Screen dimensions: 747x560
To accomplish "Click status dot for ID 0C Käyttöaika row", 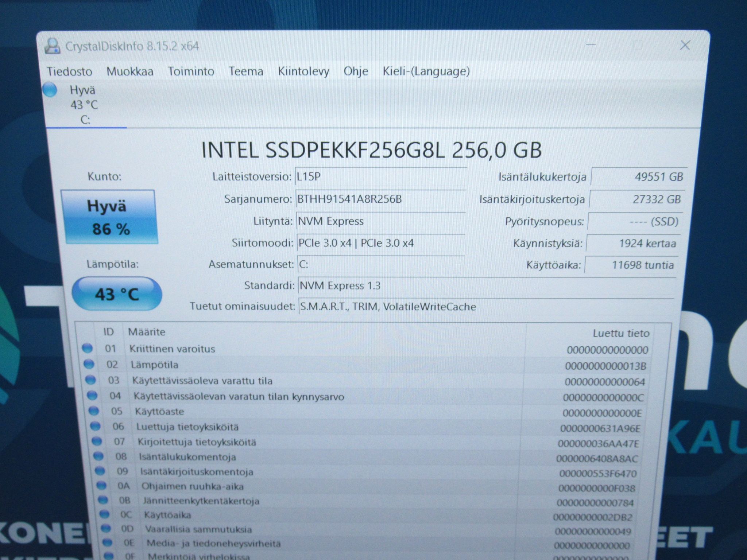I will 104,514.
